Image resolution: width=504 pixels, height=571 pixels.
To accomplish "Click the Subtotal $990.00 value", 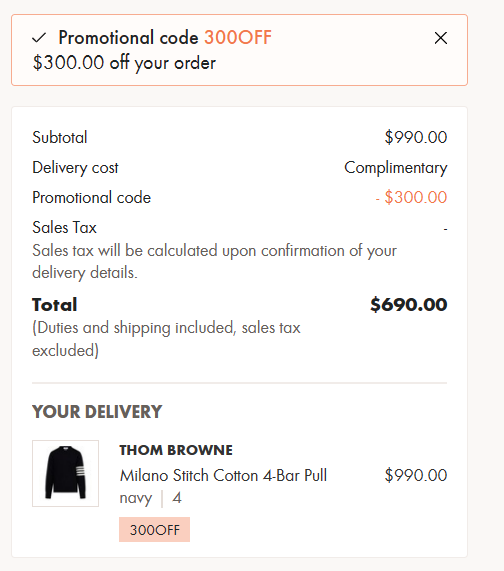I will (x=416, y=137).
